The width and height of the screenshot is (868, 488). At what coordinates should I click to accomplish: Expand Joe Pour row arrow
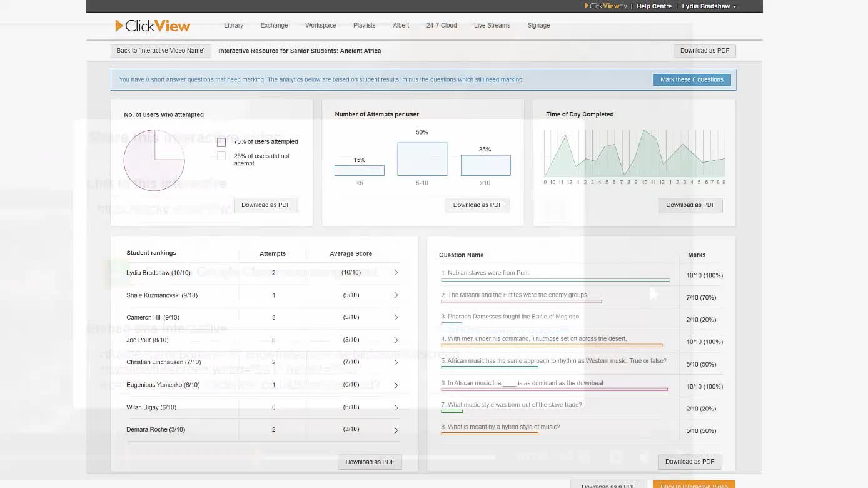click(x=396, y=340)
